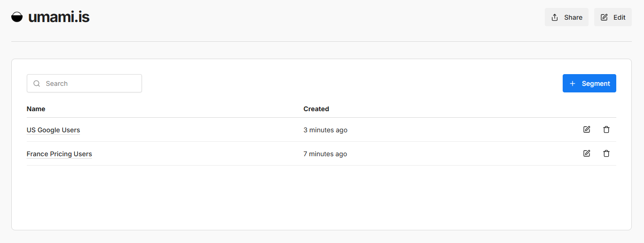
Task: Open the US Google Users segment
Action: [53, 130]
